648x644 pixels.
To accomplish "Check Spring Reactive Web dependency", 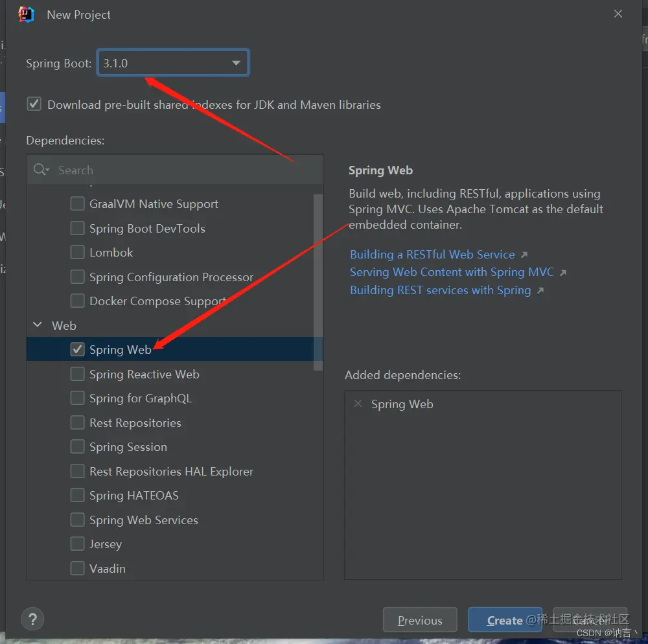I will click(x=77, y=374).
